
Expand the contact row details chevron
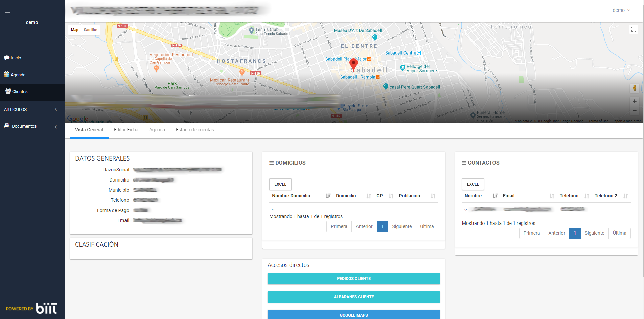click(466, 210)
